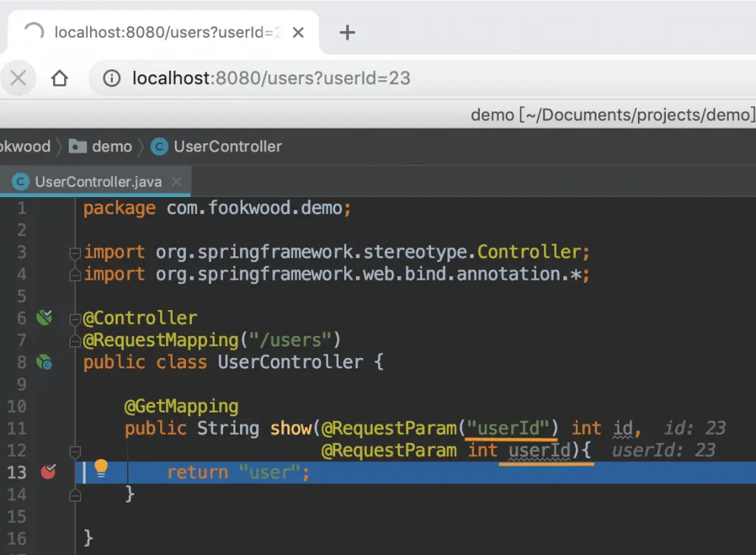Screen dimensions: 756x555
Task: Open a new browser tab
Action: [347, 32]
